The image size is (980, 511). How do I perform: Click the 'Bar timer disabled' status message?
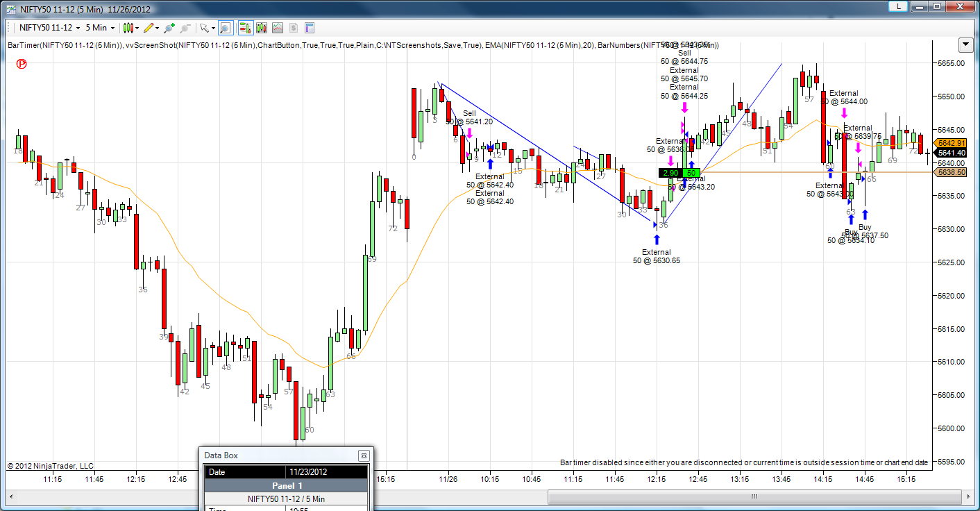pyautogui.click(x=744, y=463)
